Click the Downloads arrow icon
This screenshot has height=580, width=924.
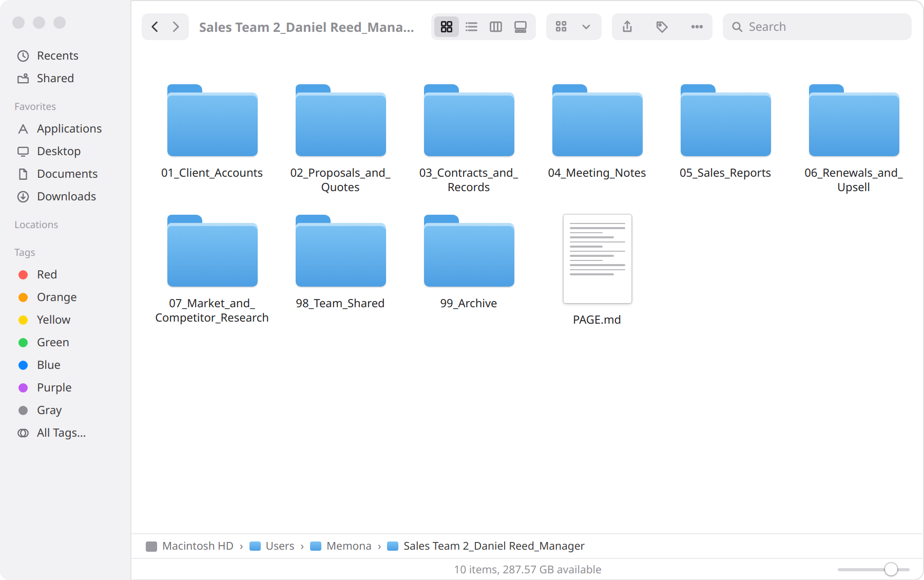(x=23, y=196)
